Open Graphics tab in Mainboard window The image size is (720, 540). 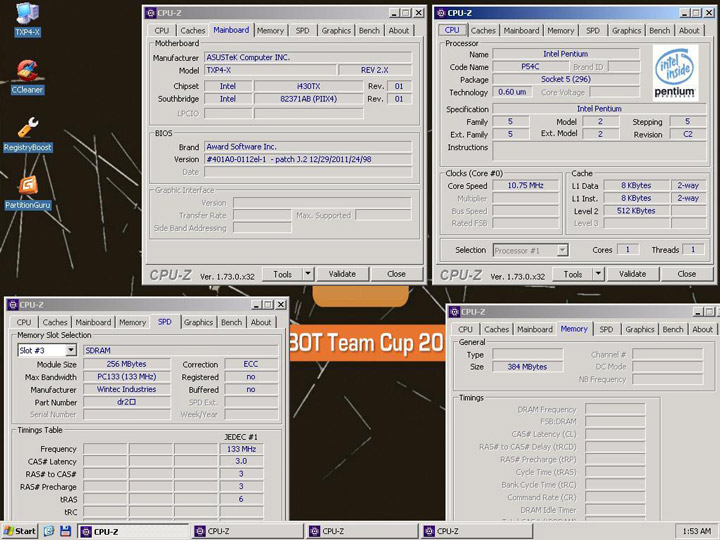click(336, 31)
